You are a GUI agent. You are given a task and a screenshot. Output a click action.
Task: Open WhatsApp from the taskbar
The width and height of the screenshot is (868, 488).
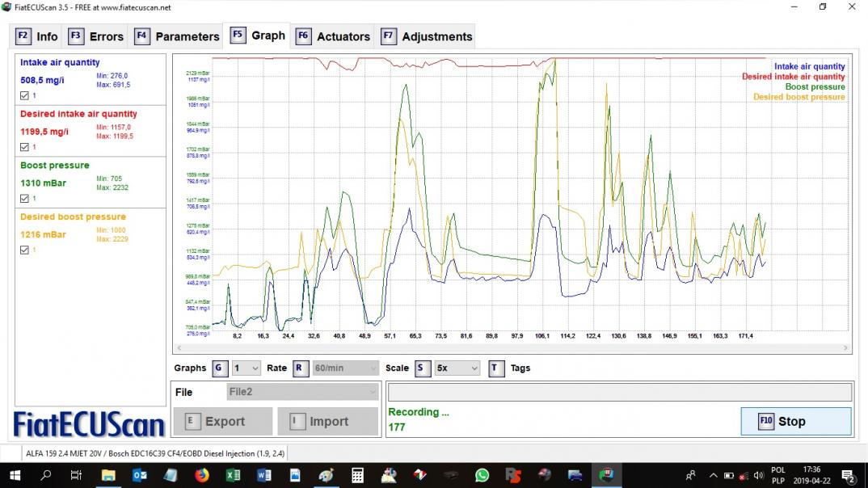(482, 476)
